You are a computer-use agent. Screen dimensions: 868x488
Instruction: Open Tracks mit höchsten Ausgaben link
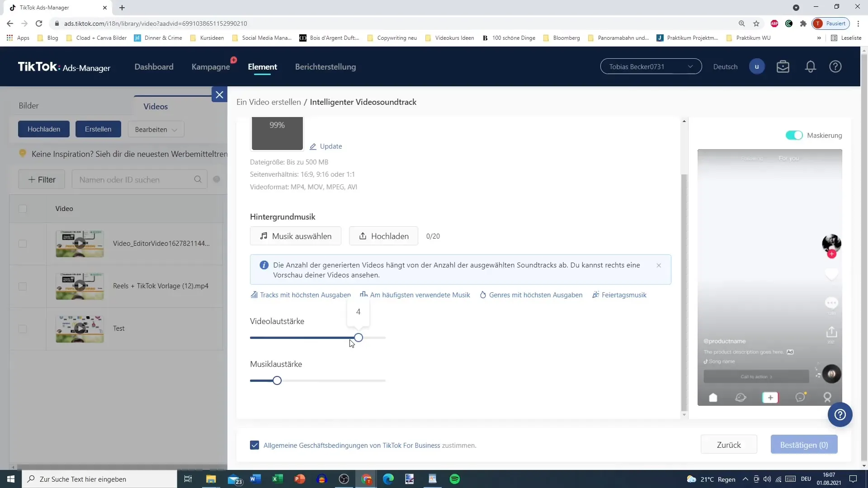click(301, 295)
